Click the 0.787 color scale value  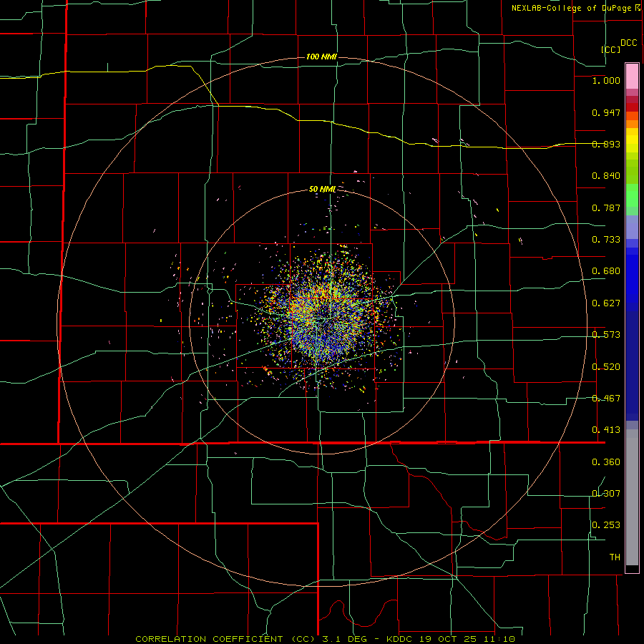[x=606, y=208]
